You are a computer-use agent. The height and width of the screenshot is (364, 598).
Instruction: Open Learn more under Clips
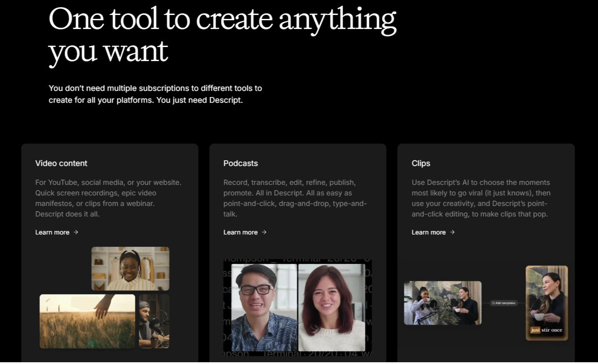[433, 232]
